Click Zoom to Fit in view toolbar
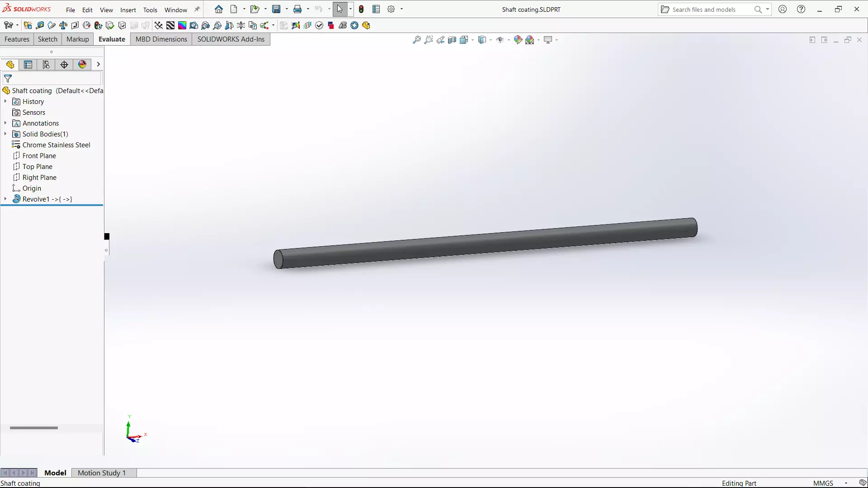Image resolution: width=868 pixels, height=488 pixels. [417, 40]
